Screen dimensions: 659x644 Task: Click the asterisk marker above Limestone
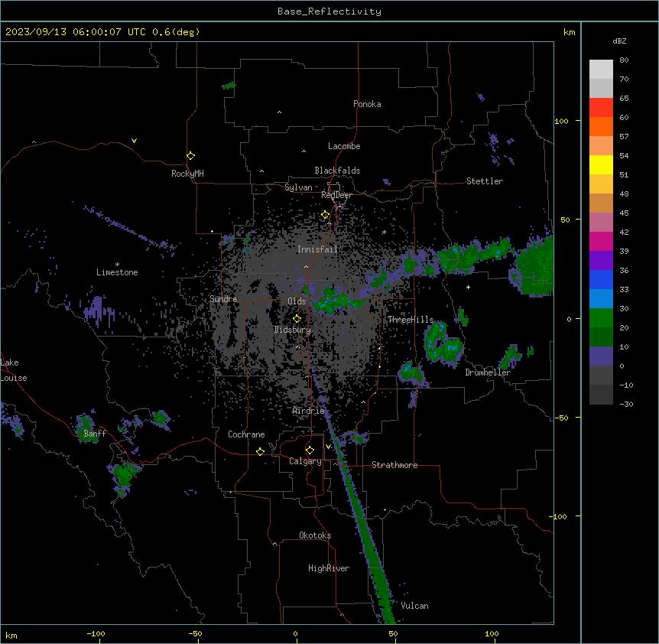[x=117, y=265]
